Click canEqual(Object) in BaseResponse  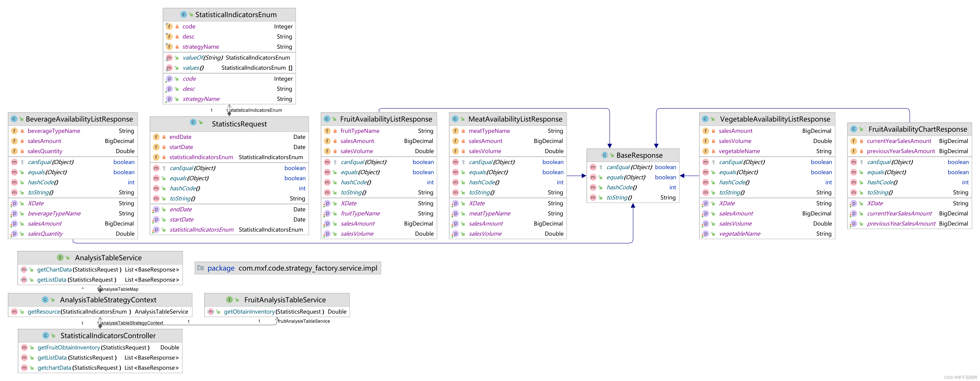(633, 167)
